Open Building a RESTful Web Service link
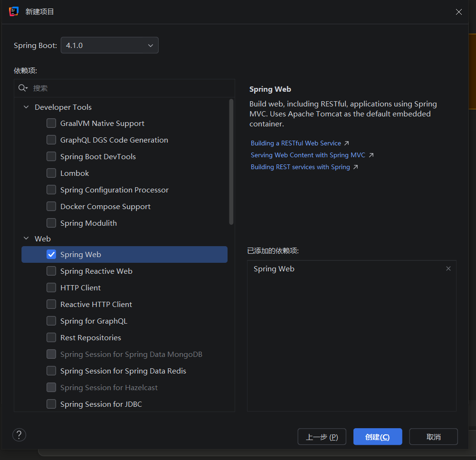The width and height of the screenshot is (476, 460). [295, 144]
